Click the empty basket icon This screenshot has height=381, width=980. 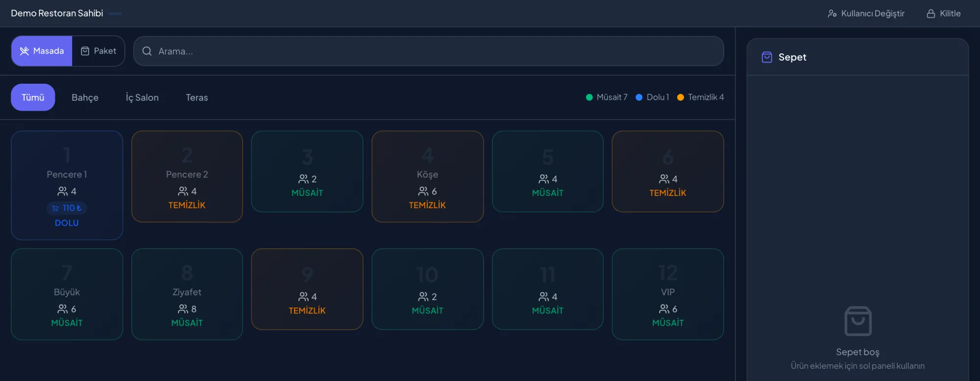click(x=857, y=321)
